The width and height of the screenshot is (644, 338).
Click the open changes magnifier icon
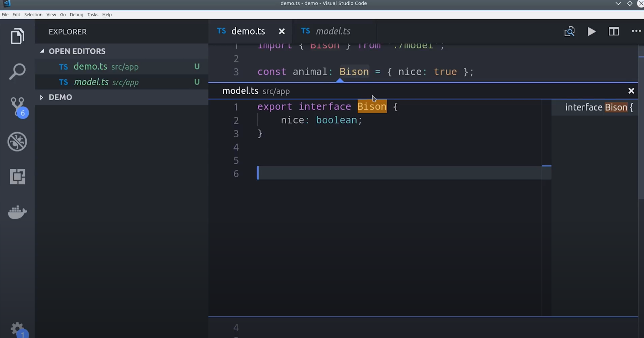(x=569, y=32)
